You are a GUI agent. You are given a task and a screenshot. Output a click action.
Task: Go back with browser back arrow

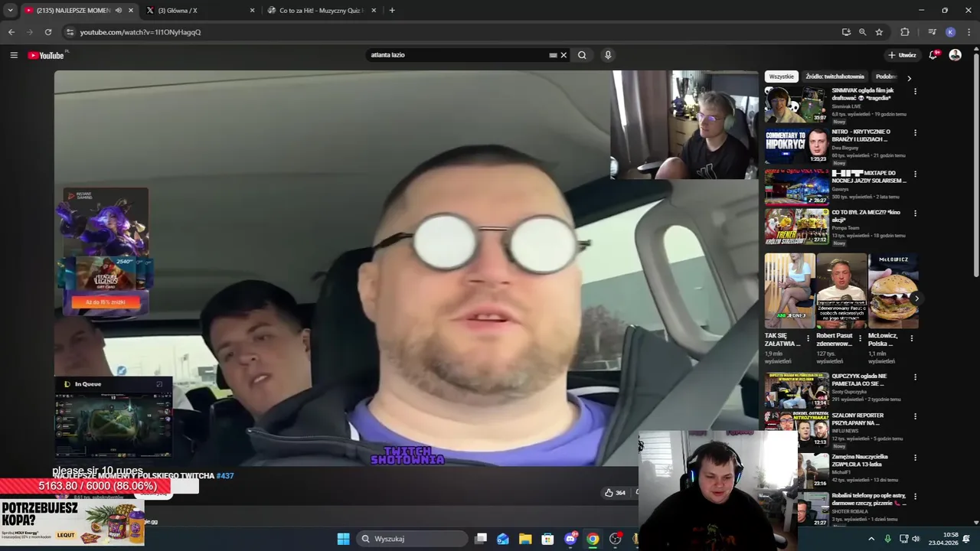coord(11,32)
